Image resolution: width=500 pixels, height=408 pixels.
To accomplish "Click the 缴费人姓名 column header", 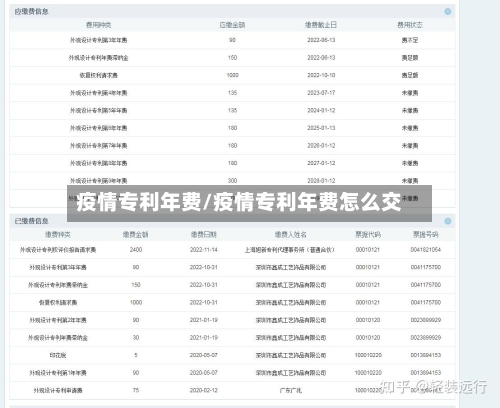I will [x=291, y=235].
